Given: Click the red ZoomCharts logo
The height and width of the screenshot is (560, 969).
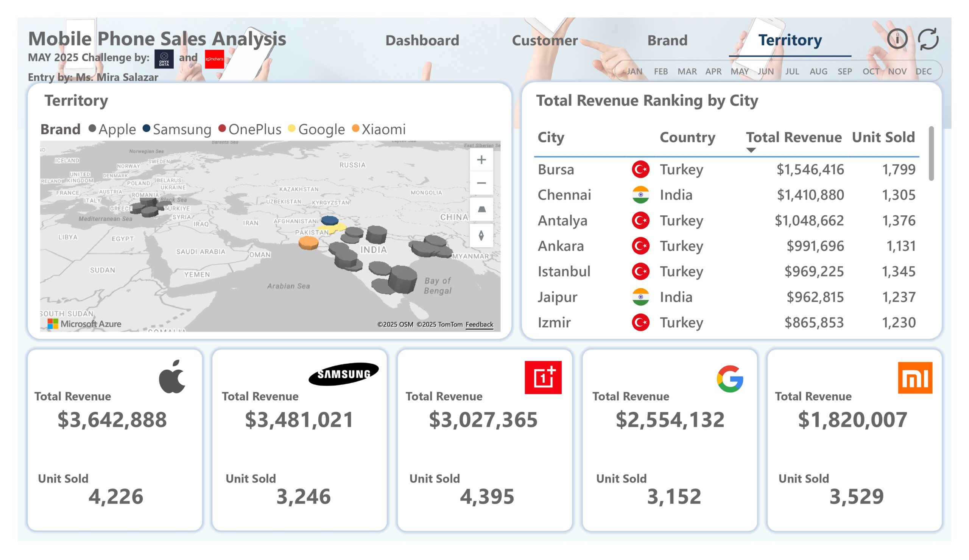Looking at the screenshot, I should 214,59.
